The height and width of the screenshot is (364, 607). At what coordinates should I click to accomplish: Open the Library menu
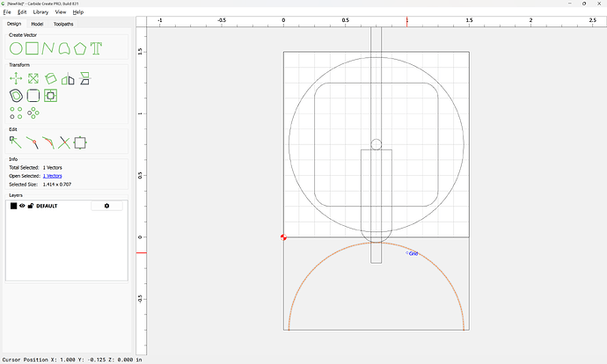click(x=40, y=12)
